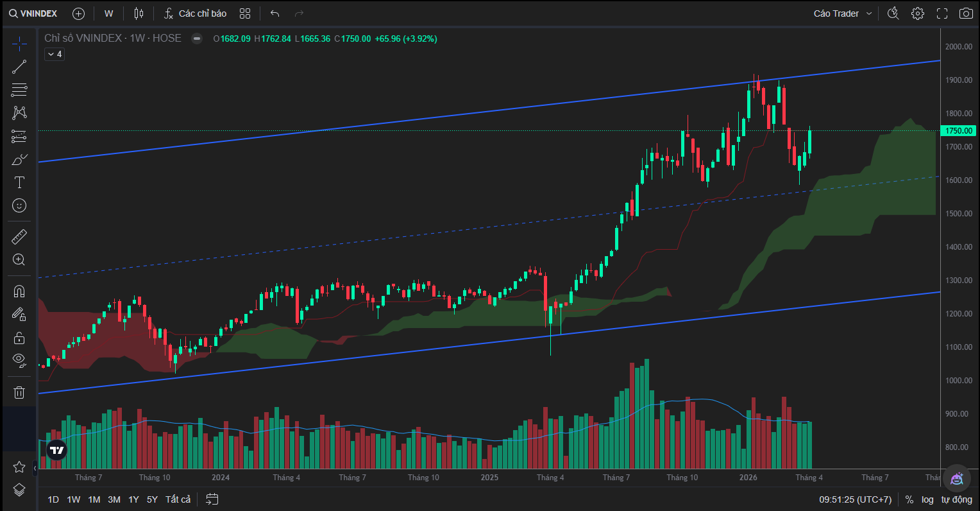Open chart settings gear
The height and width of the screenshot is (511, 980).
pyautogui.click(x=918, y=13)
